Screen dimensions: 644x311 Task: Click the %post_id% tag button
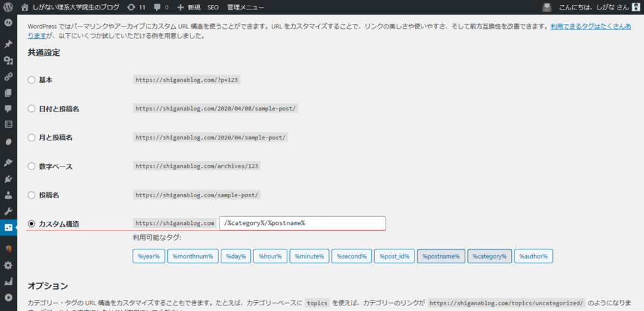tap(394, 256)
